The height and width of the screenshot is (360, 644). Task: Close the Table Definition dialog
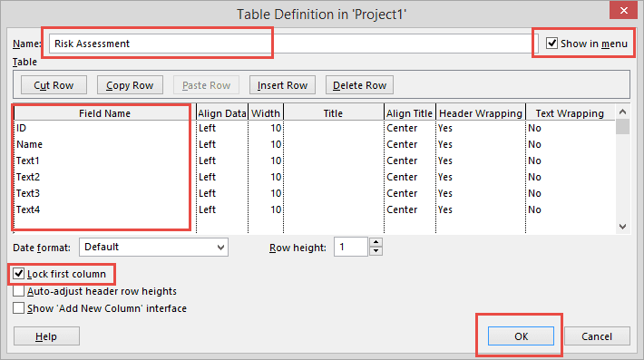[x=623, y=10]
